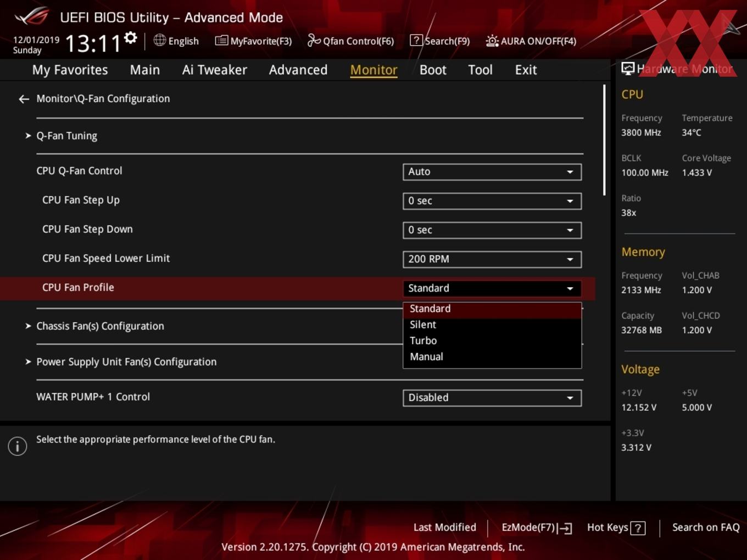Switch to My Favorites tab
The width and height of the screenshot is (747, 560).
[x=70, y=70]
